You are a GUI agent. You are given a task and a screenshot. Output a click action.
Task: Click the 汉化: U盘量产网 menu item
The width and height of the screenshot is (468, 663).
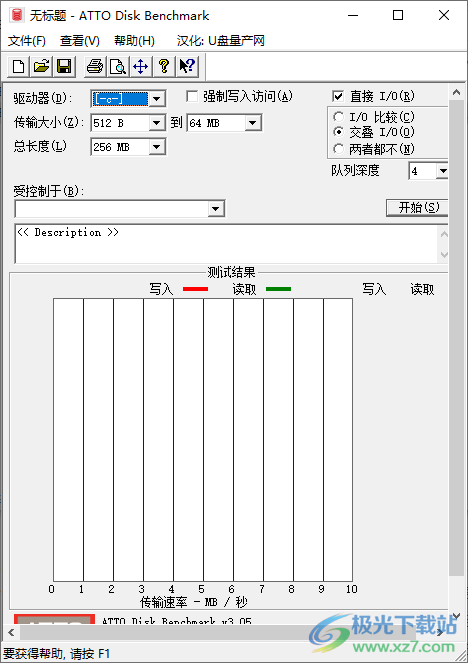221,41
